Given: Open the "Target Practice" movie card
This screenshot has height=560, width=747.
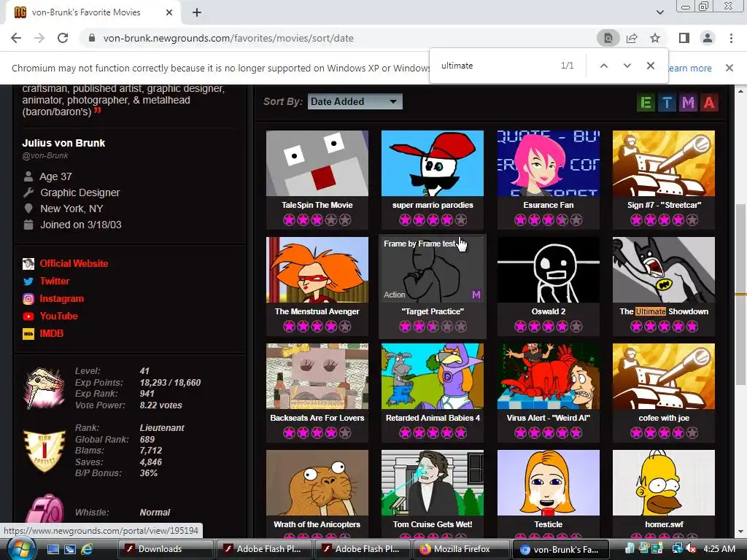Looking at the screenshot, I should click(x=433, y=286).
